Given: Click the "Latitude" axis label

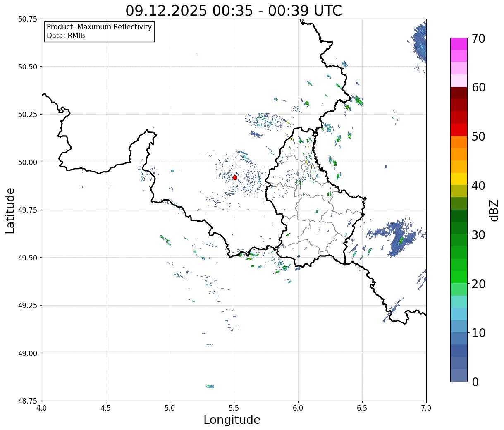Looking at the screenshot, I should tap(10, 210).
